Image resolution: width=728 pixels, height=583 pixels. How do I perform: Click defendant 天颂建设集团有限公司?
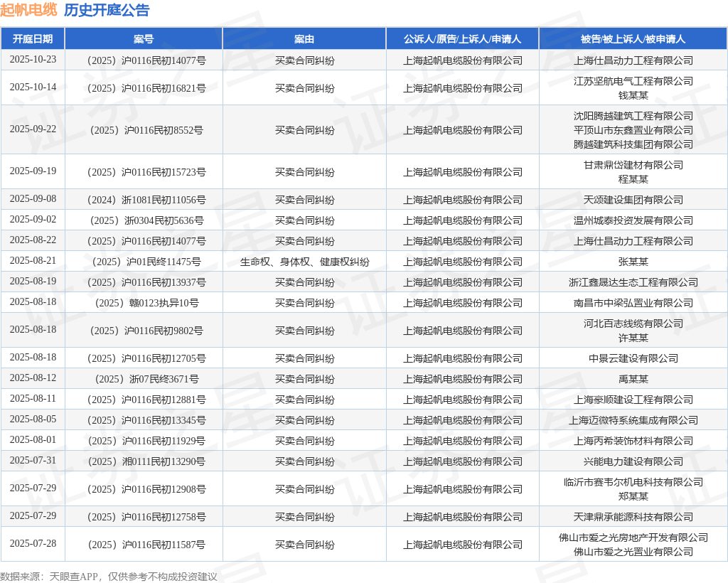click(x=633, y=200)
